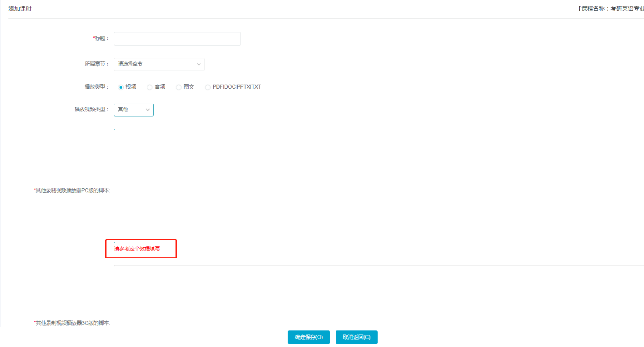Open the 请选择章节 chapter dropdown
Screen dimensions: 644x347
159,64
